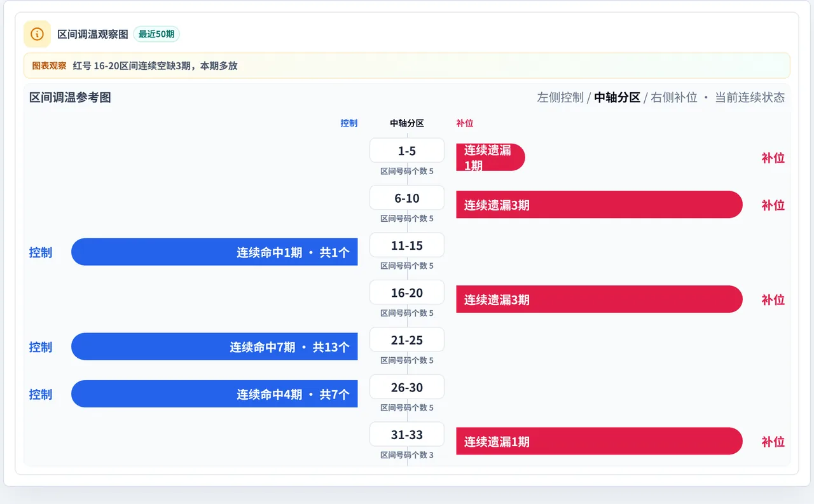Select the 16-20 zone box
Viewport: 814px width, 504px height.
pyautogui.click(x=407, y=292)
